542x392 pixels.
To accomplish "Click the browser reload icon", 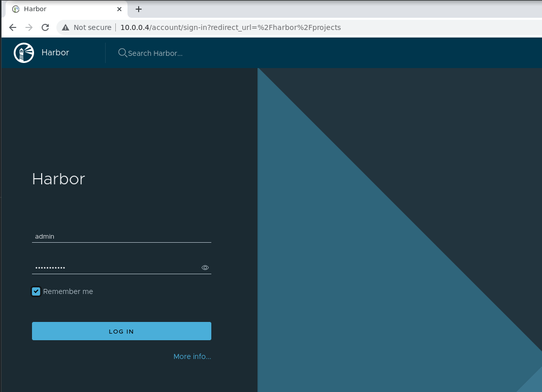I will (x=45, y=27).
